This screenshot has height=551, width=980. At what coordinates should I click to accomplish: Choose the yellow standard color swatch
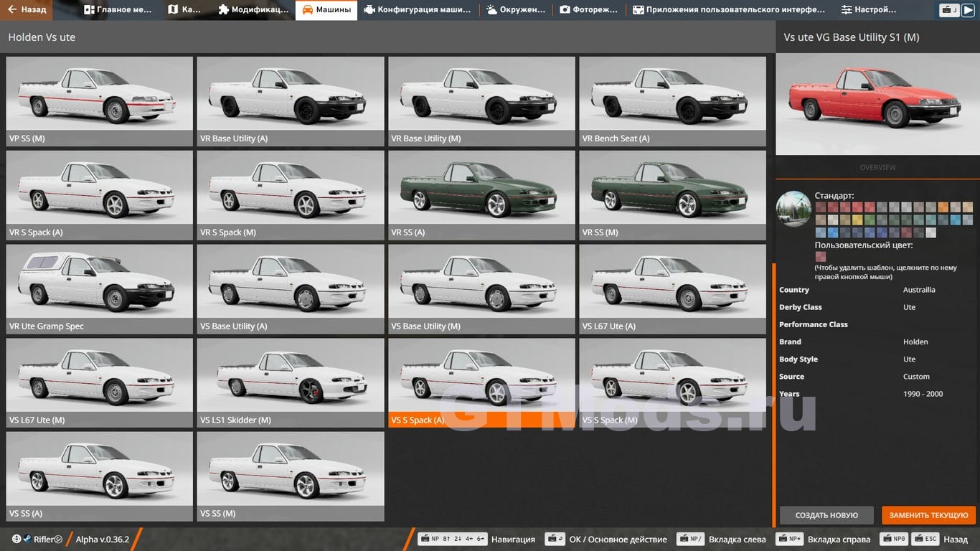(857, 220)
